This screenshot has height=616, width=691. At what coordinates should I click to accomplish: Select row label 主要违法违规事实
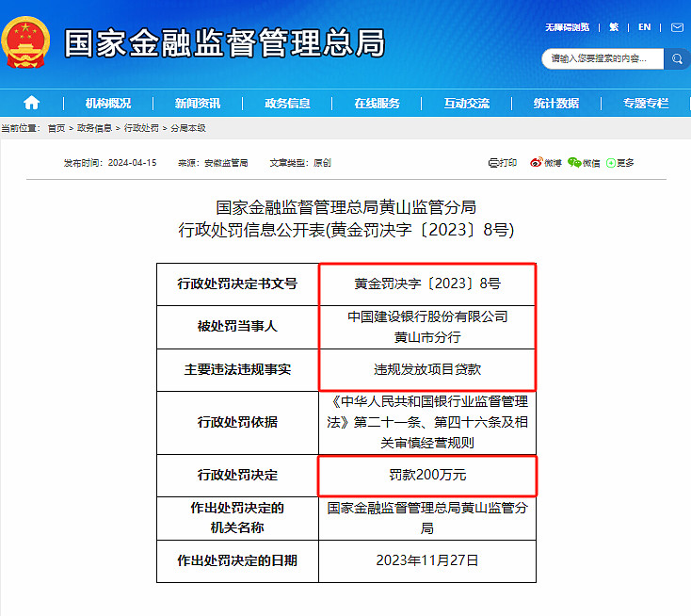click(237, 369)
